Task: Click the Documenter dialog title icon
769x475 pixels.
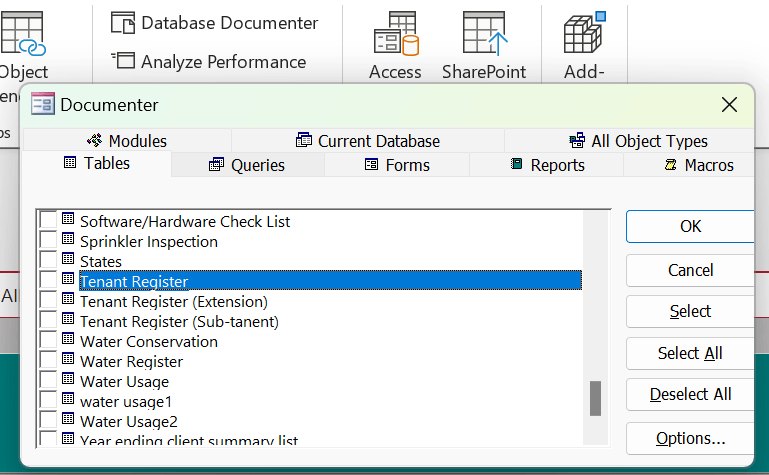Action: tap(43, 104)
